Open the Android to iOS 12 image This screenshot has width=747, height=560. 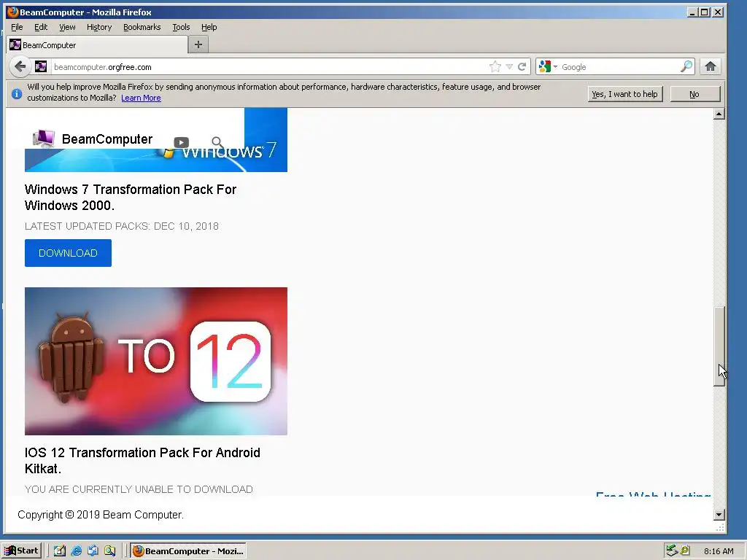tap(156, 361)
